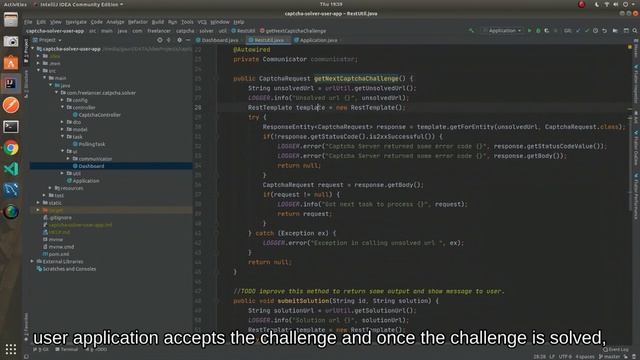Click the UTF-8 encoding status item
The image size is (640, 360).
point(565,357)
